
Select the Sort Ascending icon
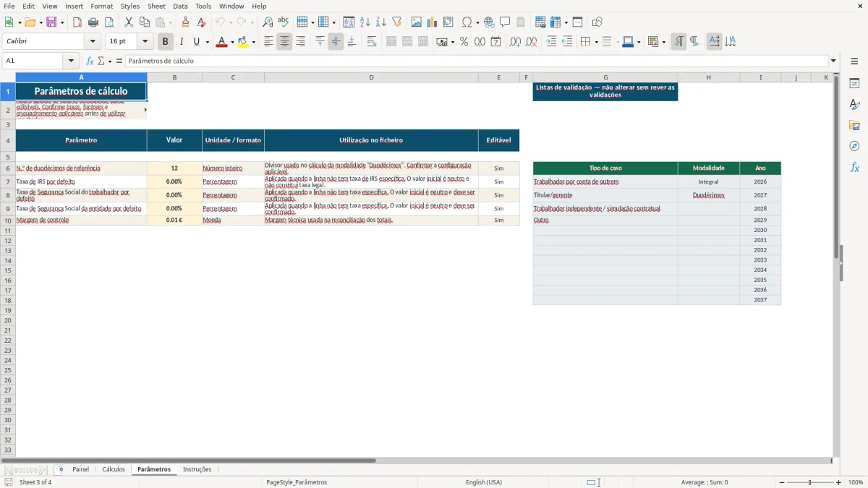click(365, 22)
